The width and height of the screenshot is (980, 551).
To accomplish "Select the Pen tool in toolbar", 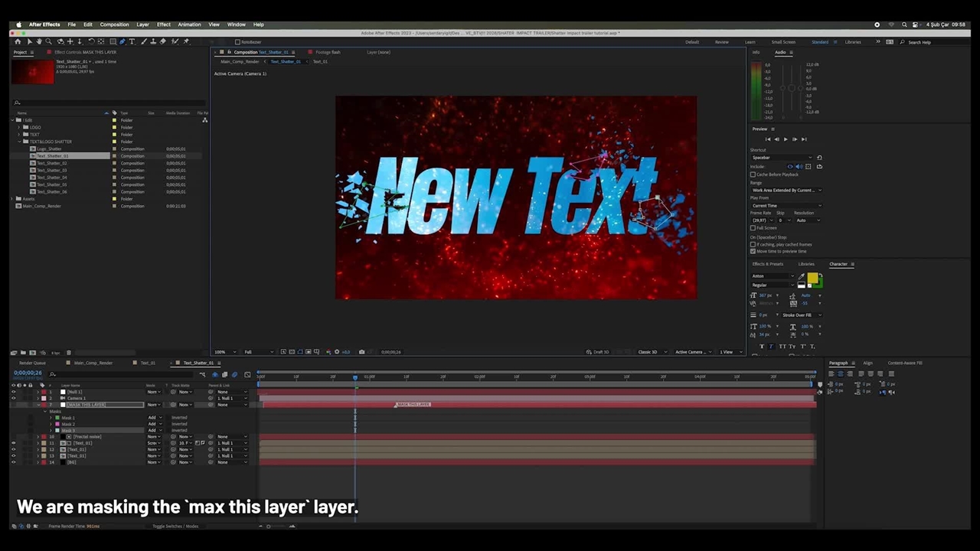I will [122, 41].
